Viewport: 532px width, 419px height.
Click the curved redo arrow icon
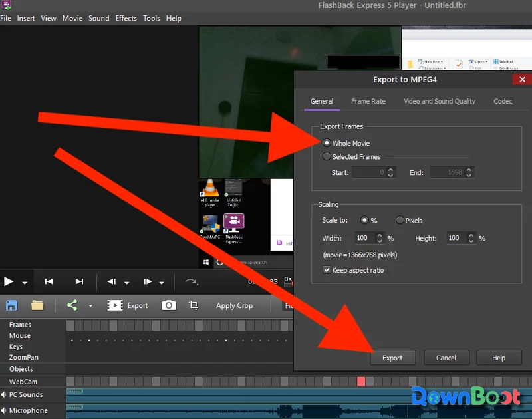tap(192, 281)
